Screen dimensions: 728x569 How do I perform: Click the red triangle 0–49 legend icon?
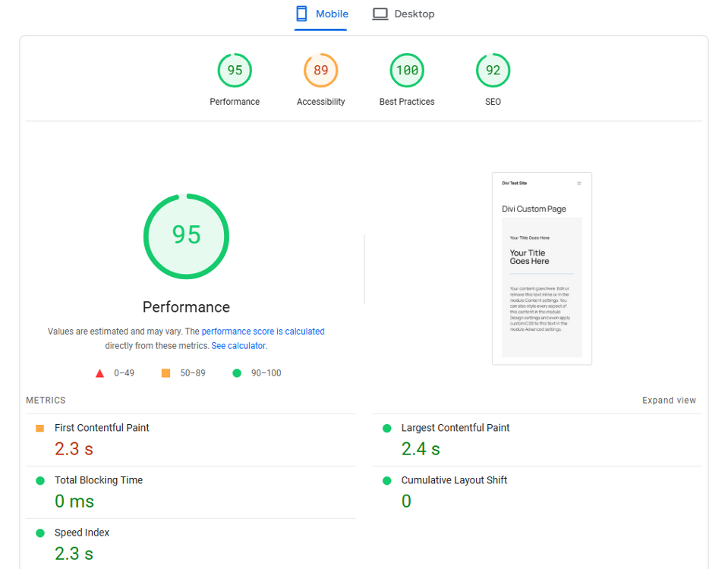[x=99, y=373]
